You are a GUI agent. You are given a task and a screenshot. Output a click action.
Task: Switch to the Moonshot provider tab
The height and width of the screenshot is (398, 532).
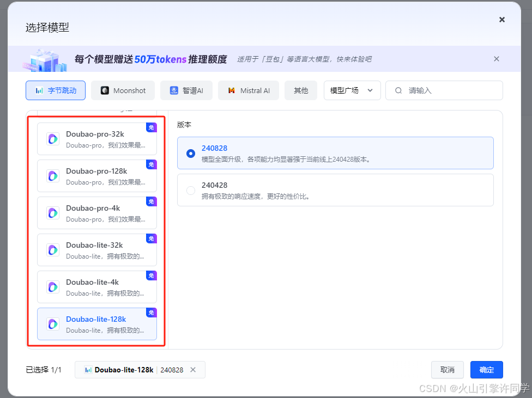tap(123, 90)
